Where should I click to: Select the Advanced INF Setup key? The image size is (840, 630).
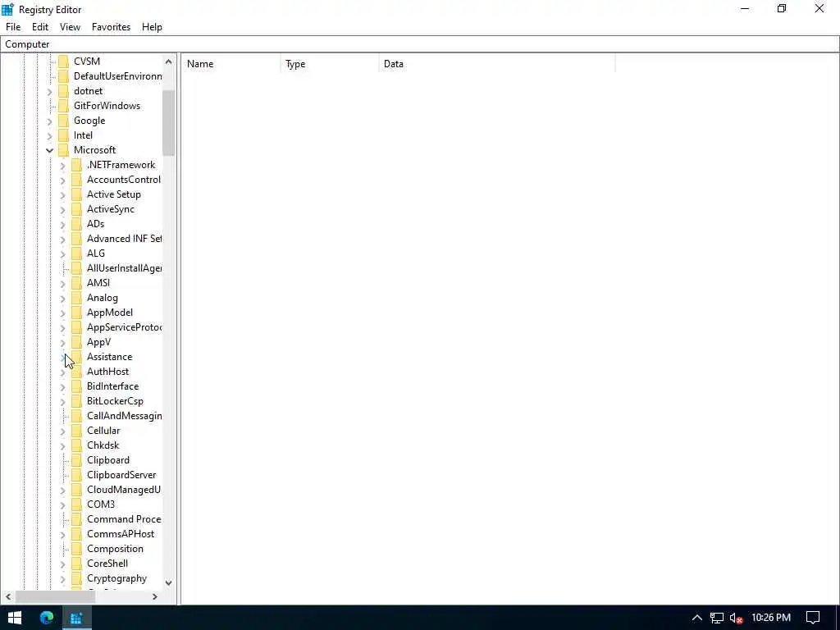pos(125,239)
